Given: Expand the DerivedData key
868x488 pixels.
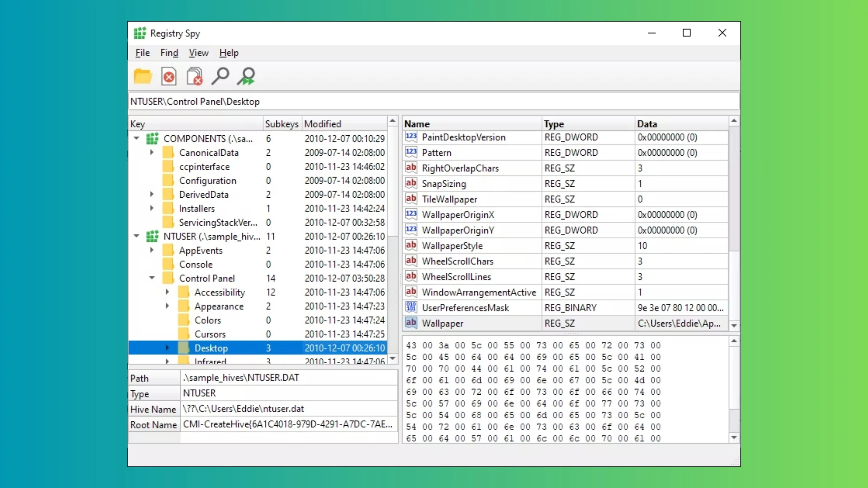Looking at the screenshot, I should coord(152,194).
